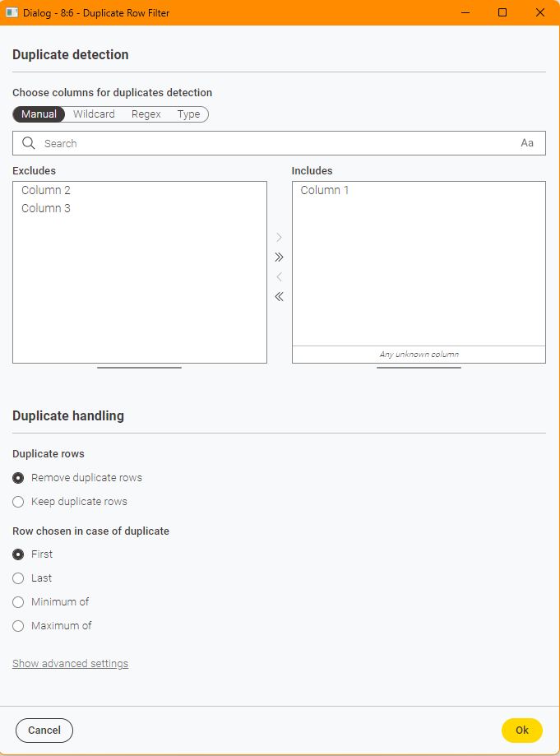This screenshot has height=756, width=560.
Task: Switch to Regex selection mode
Action: coord(146,114)
